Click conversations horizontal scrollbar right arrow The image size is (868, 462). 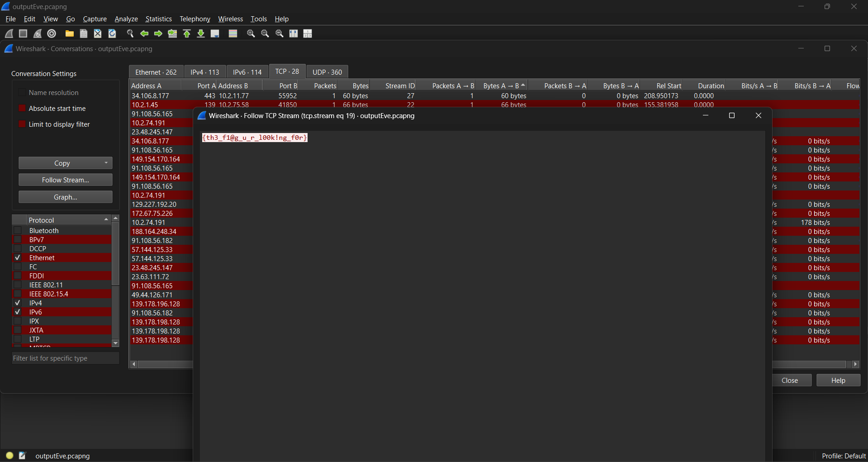tap(855, 364)
